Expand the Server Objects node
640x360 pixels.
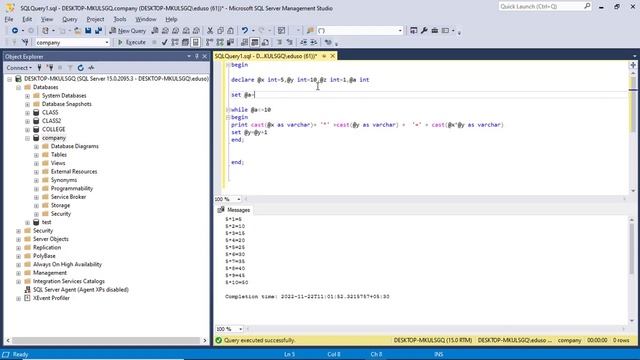tap(18, 239)
